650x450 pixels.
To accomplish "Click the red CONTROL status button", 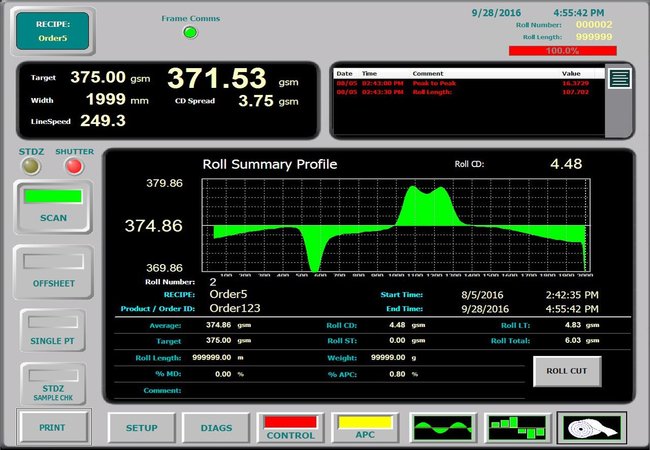I will point(290,428).
